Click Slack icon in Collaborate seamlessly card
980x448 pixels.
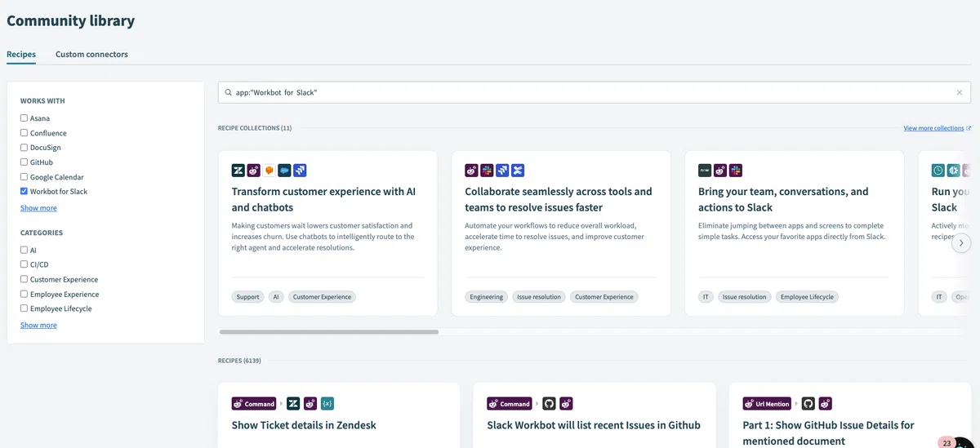point(487,171)
